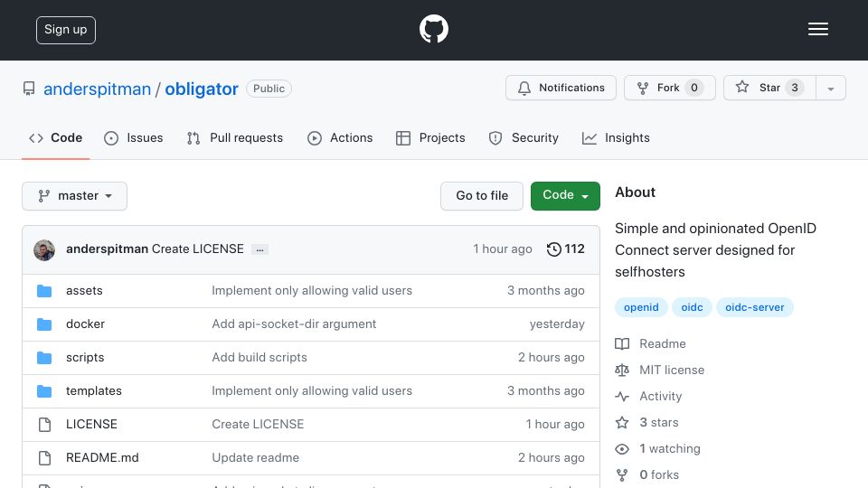Click the oidc-server topic tag
The width and height of the screenshot is (868, 488).
click(754, 307)
